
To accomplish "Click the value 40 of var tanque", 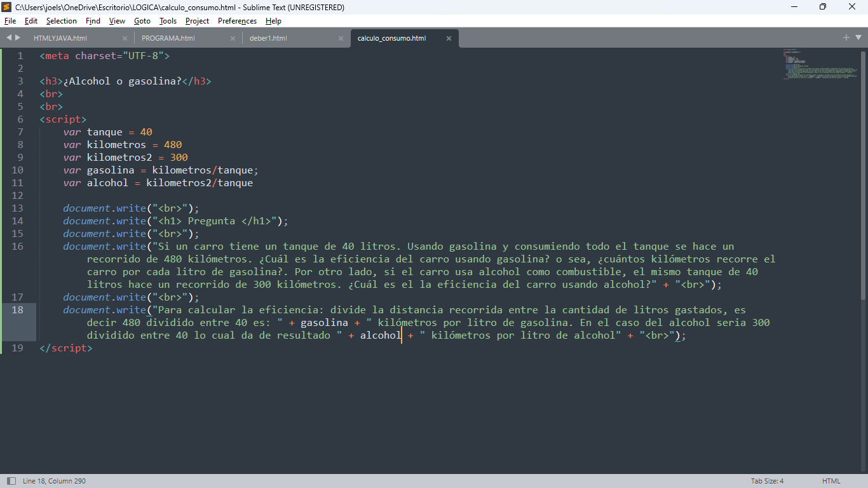I will (x=146, y=132).
